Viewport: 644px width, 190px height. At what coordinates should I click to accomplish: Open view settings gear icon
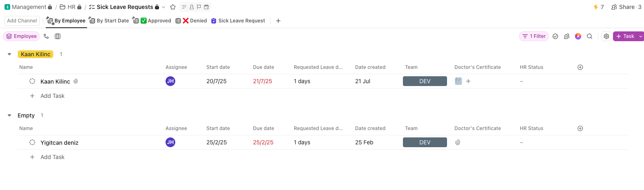tap(606, 36)
